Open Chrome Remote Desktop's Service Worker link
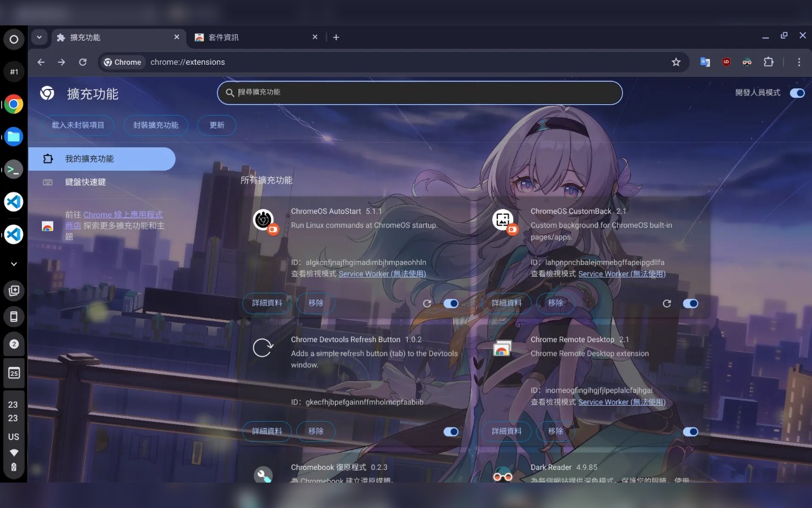This screenshot has height=508, width=812. click(x=622, y=403)
